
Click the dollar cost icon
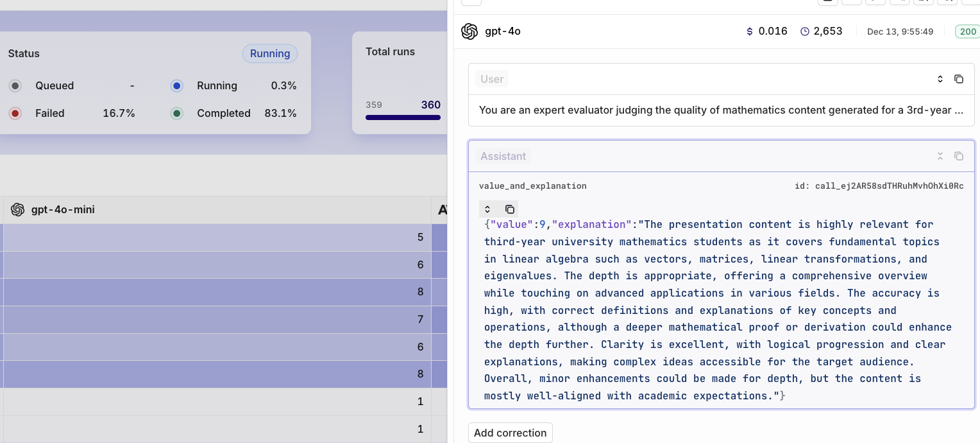750,31
